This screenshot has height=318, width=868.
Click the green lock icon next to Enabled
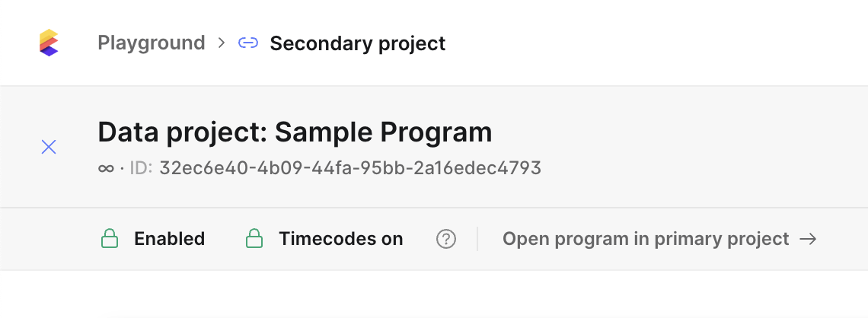pos(110,239)
